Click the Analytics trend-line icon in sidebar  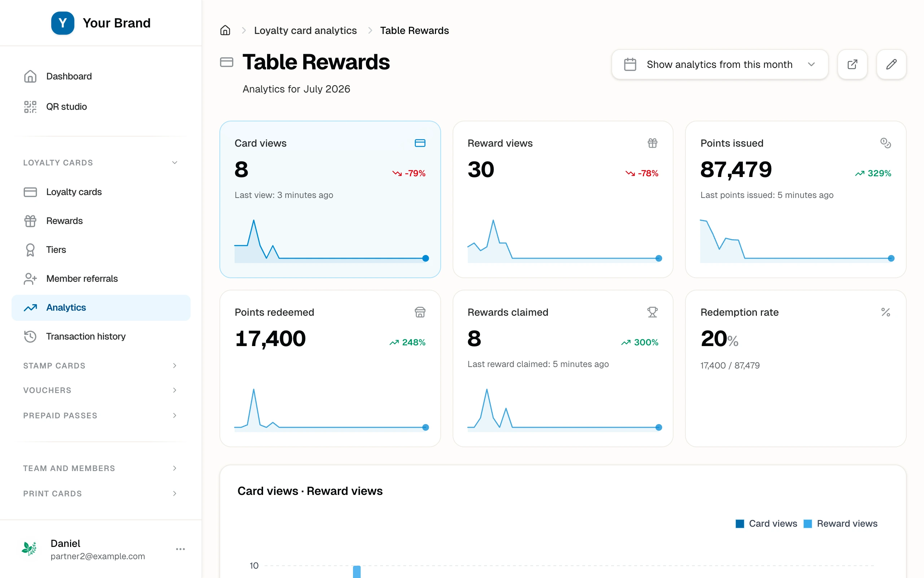[30, 308]
